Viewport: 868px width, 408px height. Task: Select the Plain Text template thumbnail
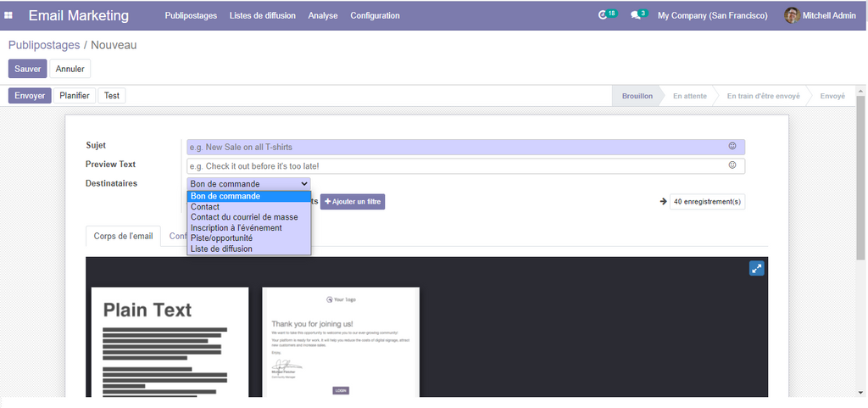click(170, 344)
